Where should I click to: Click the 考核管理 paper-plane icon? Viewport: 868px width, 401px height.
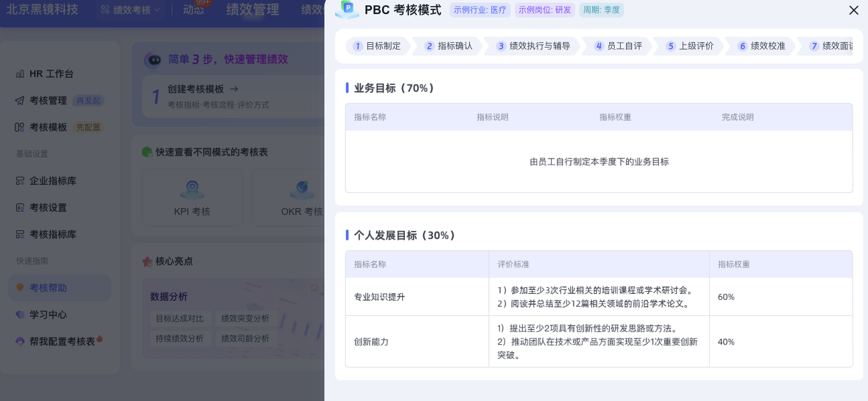click(19, 100)
